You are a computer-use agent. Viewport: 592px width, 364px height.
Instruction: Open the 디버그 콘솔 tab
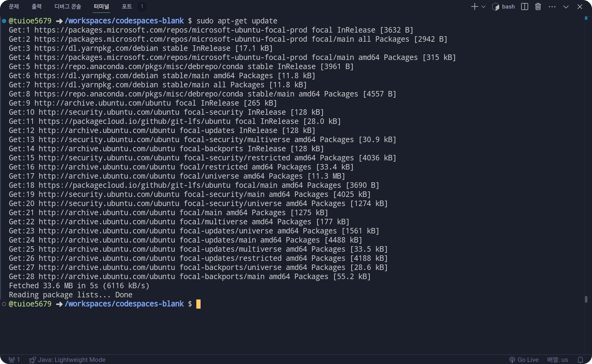[68, 6]
